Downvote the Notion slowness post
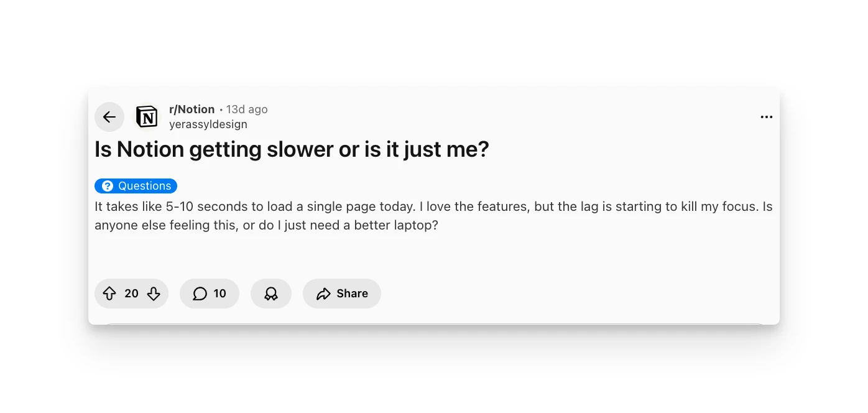 [x=154, y=294]
